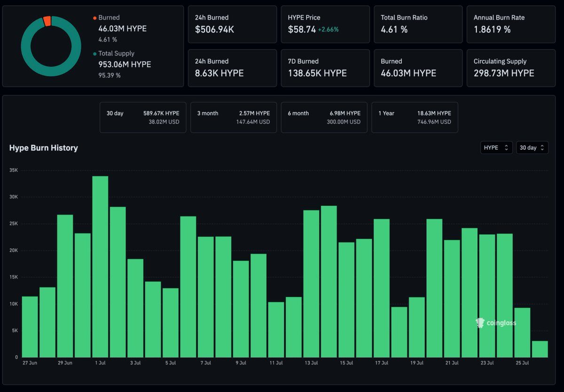Click the Hype Burn History title
The height and width of the screenshot is (392, 564).
[44, 148]
